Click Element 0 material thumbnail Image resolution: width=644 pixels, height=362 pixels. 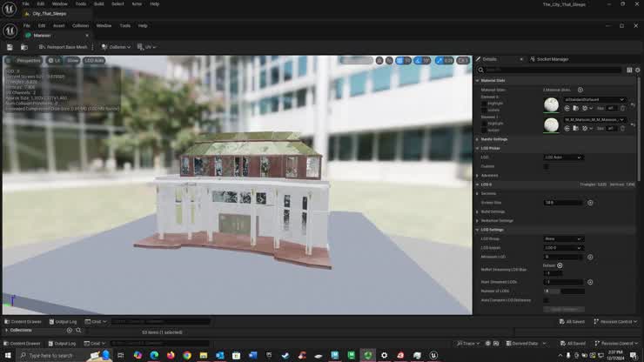[x=552, y=105]
